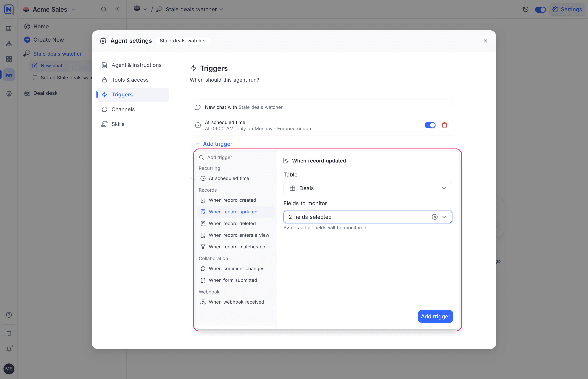Toggle the switch beside Settings in header

pyautogui.click(x=540, y=10)
